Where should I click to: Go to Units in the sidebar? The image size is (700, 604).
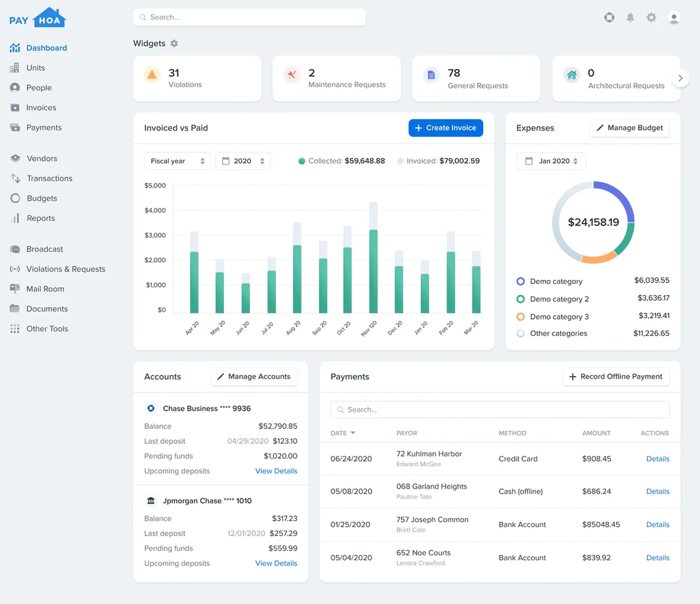(36, 68)
